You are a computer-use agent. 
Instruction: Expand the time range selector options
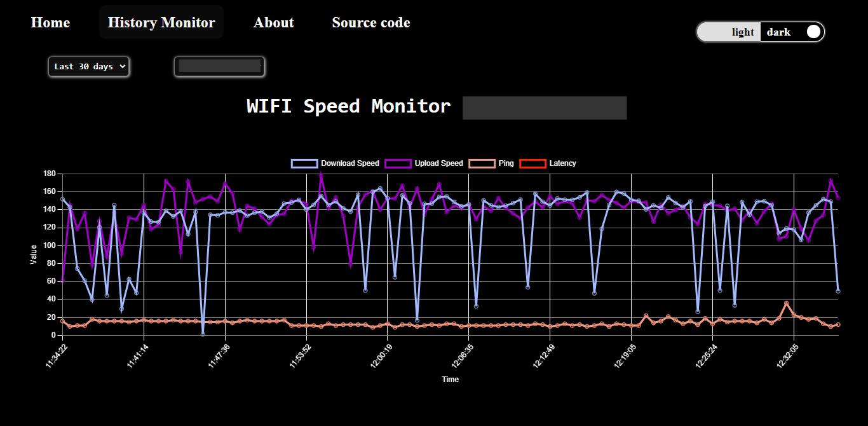pyautogui.click(x=89, y=66)
